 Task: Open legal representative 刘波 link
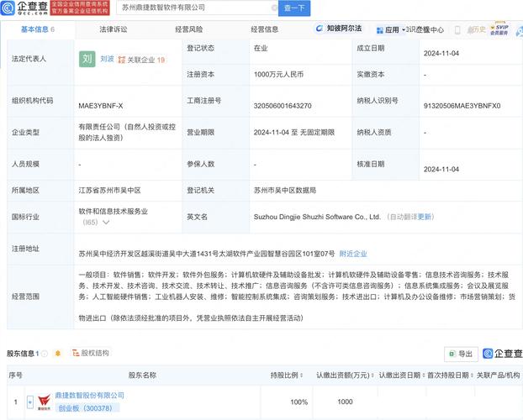(x=107, y=59)
